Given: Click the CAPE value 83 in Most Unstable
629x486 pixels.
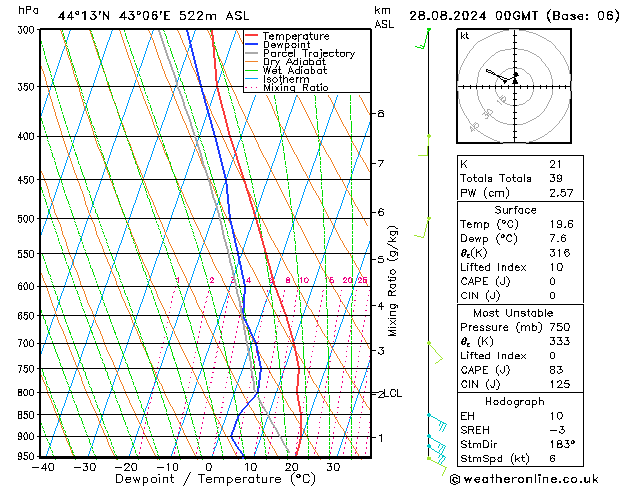Looking at the screenshot, I should tap(554, 370).
